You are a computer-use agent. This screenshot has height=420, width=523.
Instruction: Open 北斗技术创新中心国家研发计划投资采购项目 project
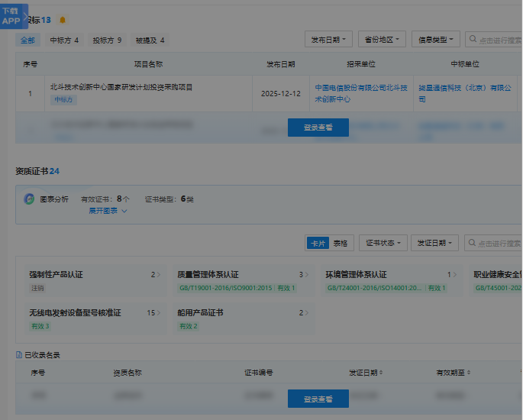[121, 87]
